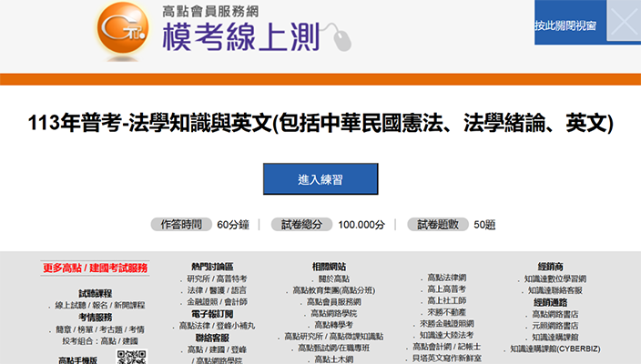Click the X icon beside 按此關閉視窗

(624, 20)
